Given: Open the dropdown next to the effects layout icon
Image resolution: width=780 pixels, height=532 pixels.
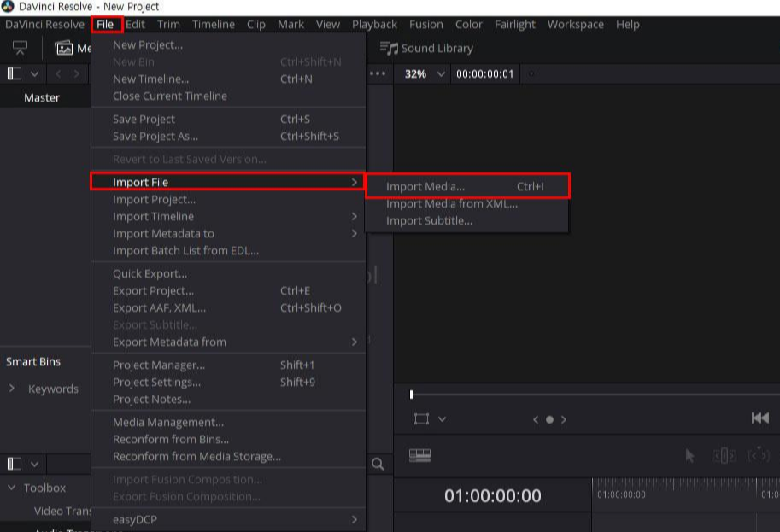Looking at the screenshot, I should (x=34, y=465).
